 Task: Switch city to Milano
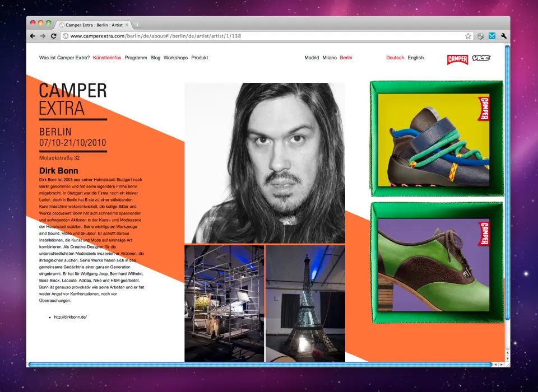tap(330, 58)
